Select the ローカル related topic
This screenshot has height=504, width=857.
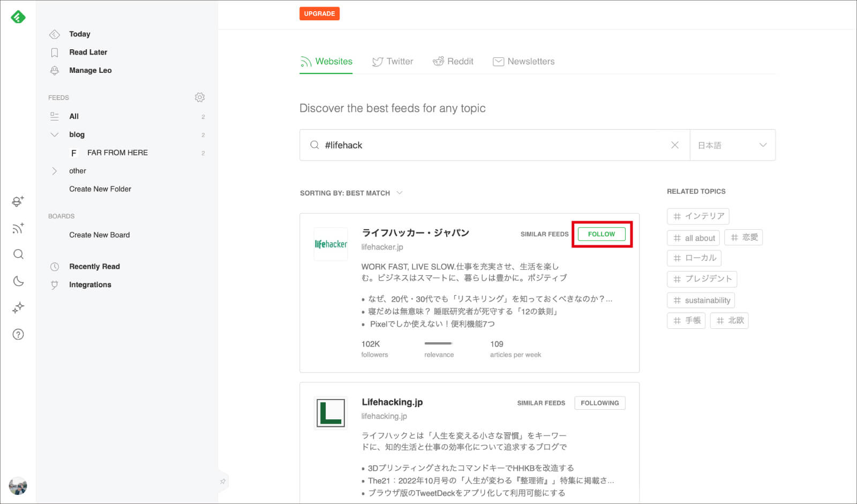coord(694,258)
